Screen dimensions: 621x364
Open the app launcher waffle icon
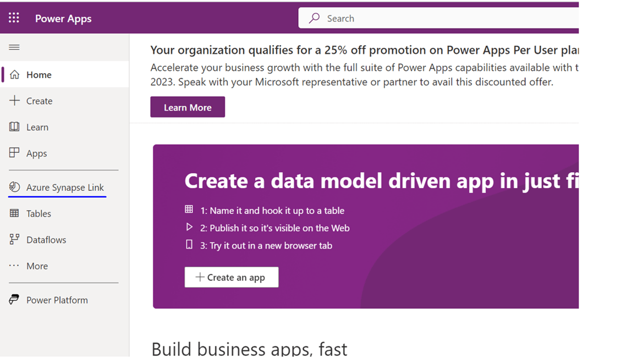(x=14, y=18)
